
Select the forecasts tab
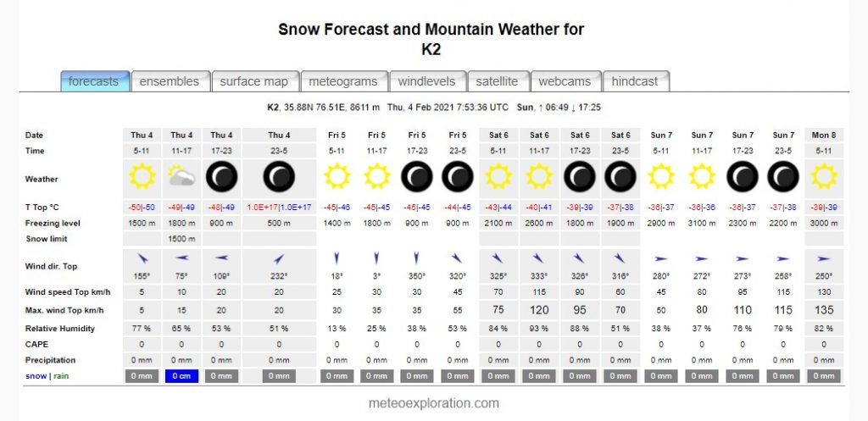tap(93, 81)
